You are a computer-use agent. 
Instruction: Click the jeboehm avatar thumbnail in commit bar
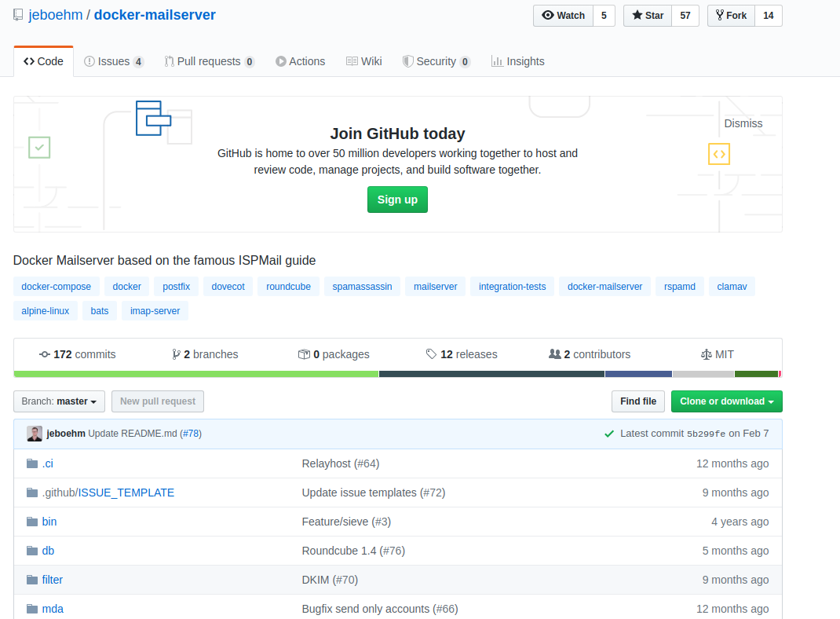coord(35,434)
